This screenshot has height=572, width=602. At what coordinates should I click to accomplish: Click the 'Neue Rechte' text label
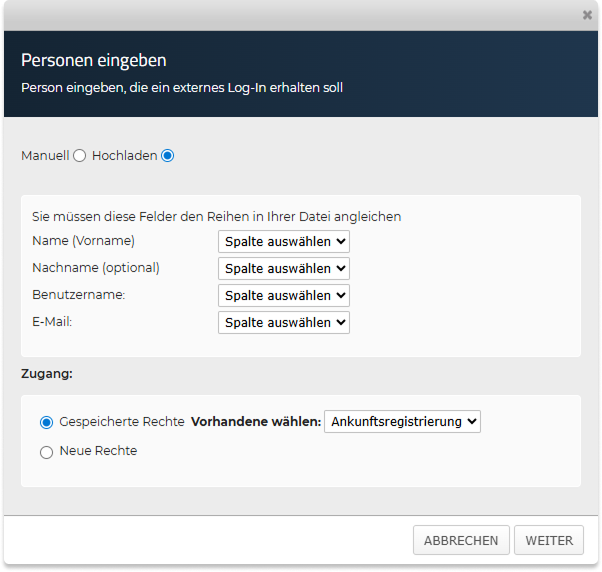(x=98, y=451)
